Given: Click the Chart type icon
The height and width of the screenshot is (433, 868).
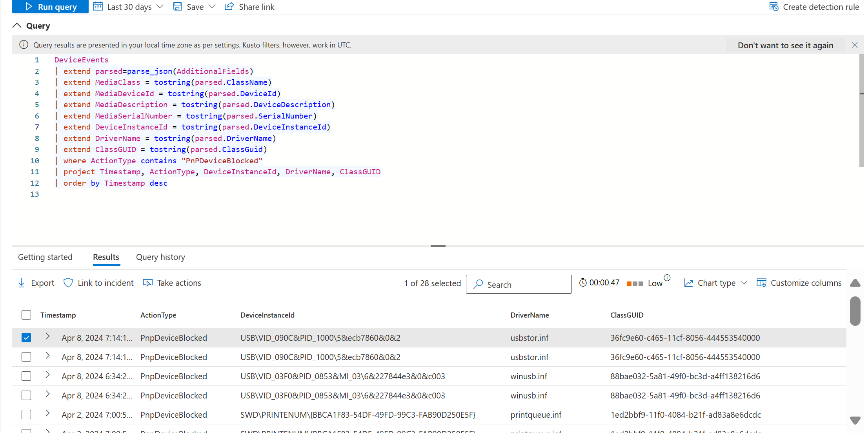Looking at the screenshot, I should (689, 283).
